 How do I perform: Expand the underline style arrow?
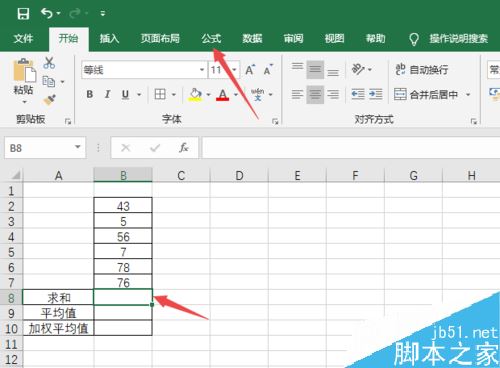tap(139, 95)
